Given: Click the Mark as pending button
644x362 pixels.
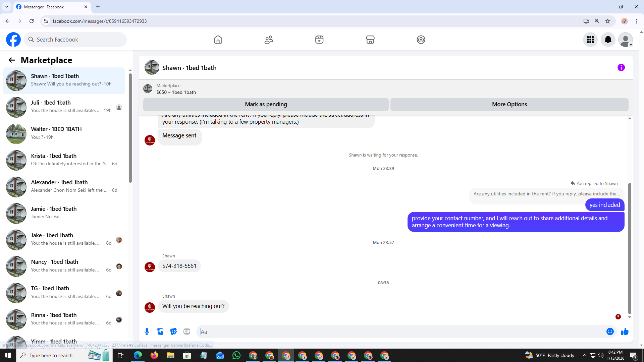Looking at the screenshot, I should coord(266,105).
